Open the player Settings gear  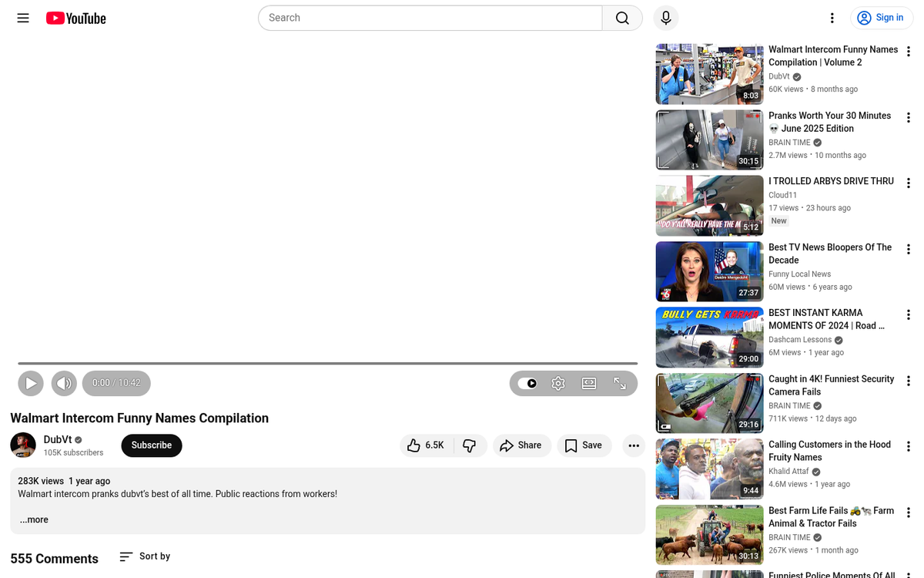pos(557,383)
